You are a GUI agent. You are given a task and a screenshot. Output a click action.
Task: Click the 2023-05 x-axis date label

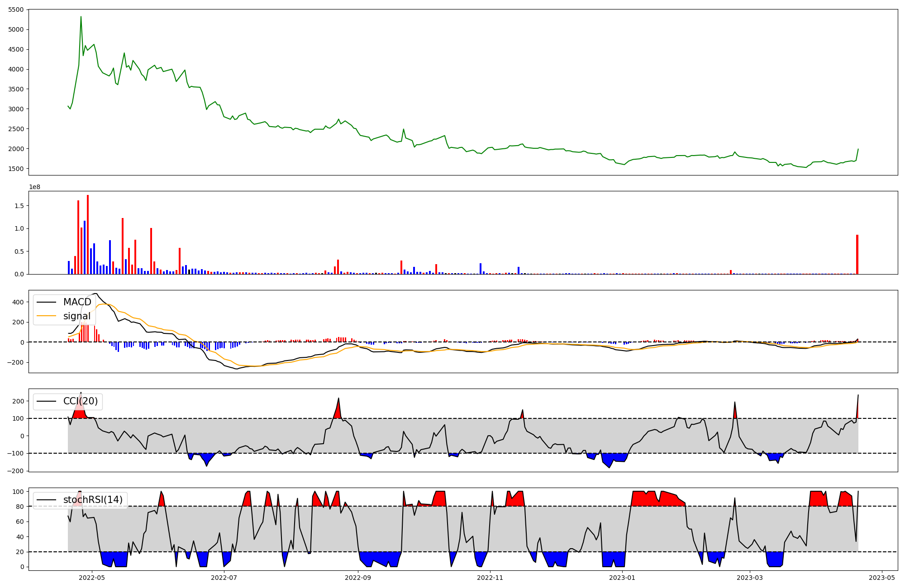(882, 578)
